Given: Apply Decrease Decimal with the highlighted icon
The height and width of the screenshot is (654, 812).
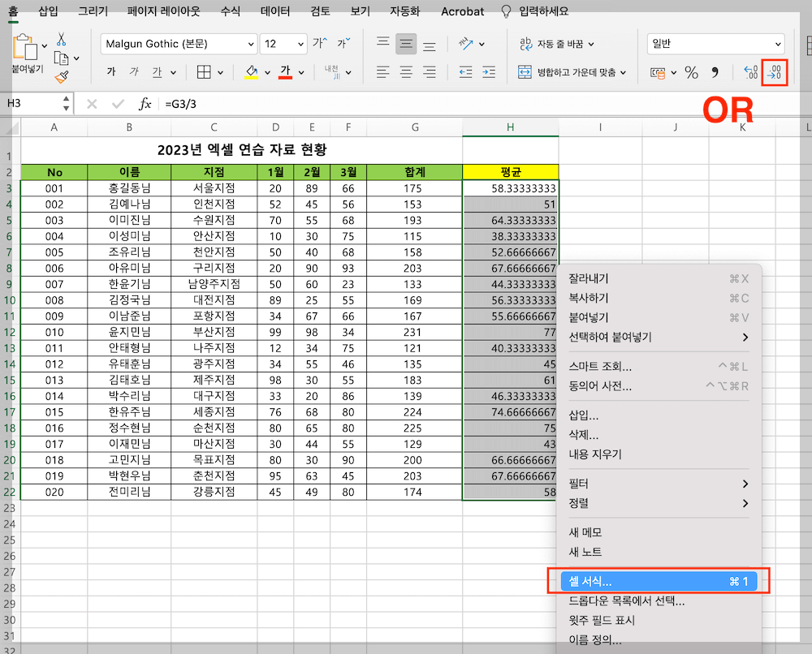Looking at the screenshot, I should click(774, 73).
